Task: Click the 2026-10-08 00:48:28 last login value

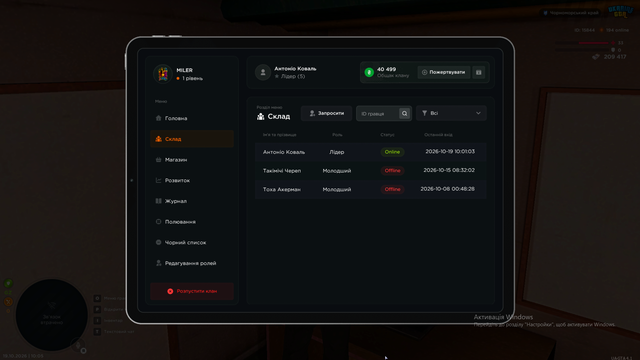Action: click(x=447, y=189)
